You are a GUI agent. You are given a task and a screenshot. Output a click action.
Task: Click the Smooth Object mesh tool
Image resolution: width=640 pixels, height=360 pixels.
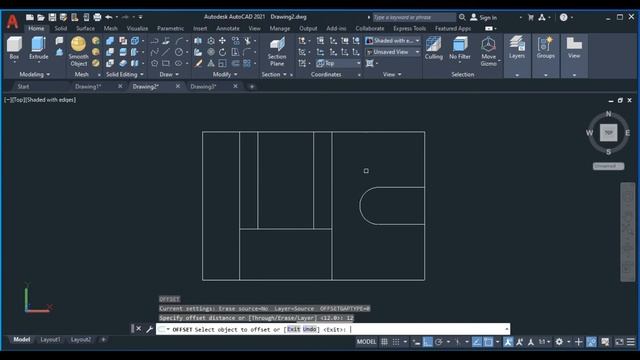[78, 51]
